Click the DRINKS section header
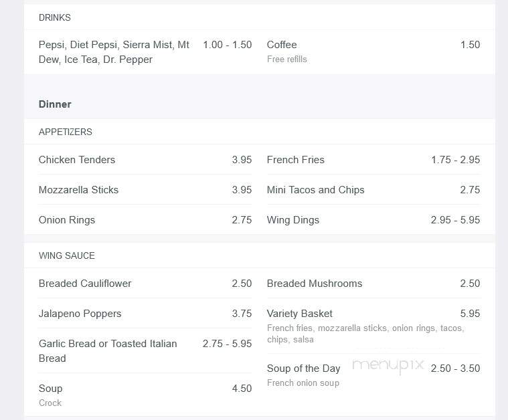This screenshot has width=508, height=420. (x=54, y=17)
